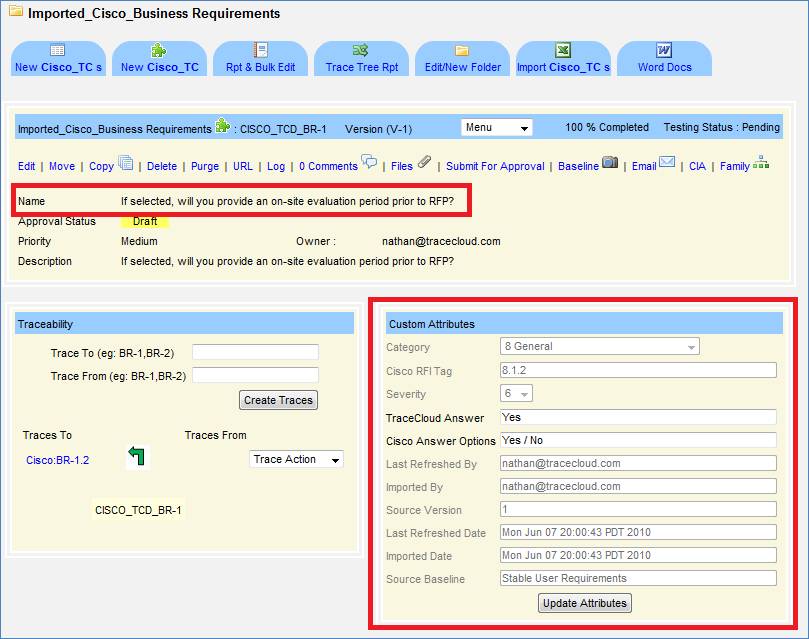Screen dimensions: 809x639
Task: Open the 0 Comments link
Action: pos(328,166)
